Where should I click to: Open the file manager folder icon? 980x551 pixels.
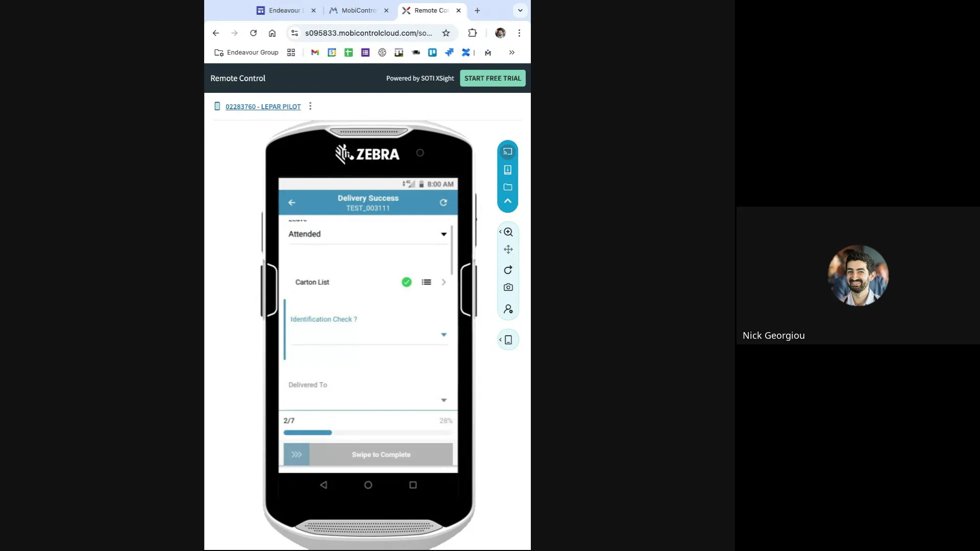[507, 187]
